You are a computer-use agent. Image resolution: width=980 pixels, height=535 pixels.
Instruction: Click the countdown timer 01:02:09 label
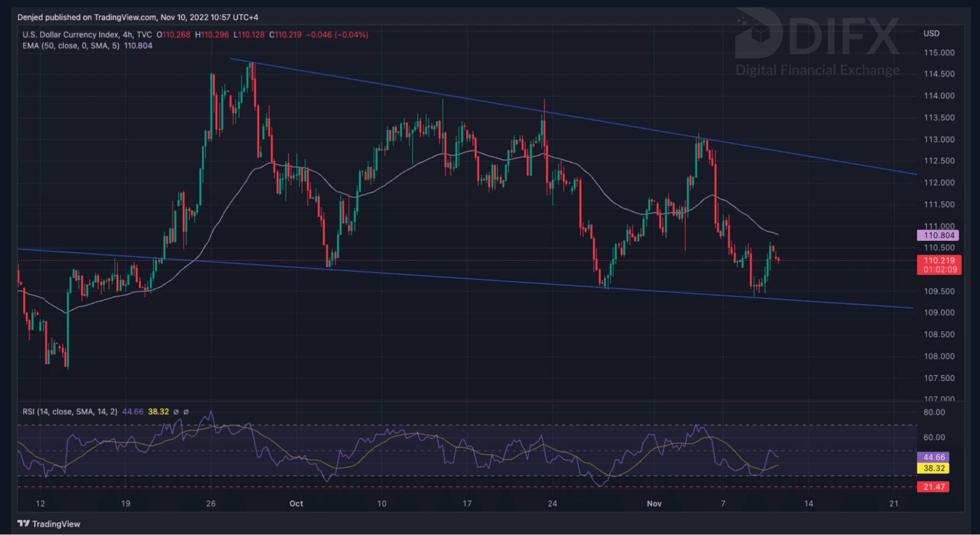940,270
